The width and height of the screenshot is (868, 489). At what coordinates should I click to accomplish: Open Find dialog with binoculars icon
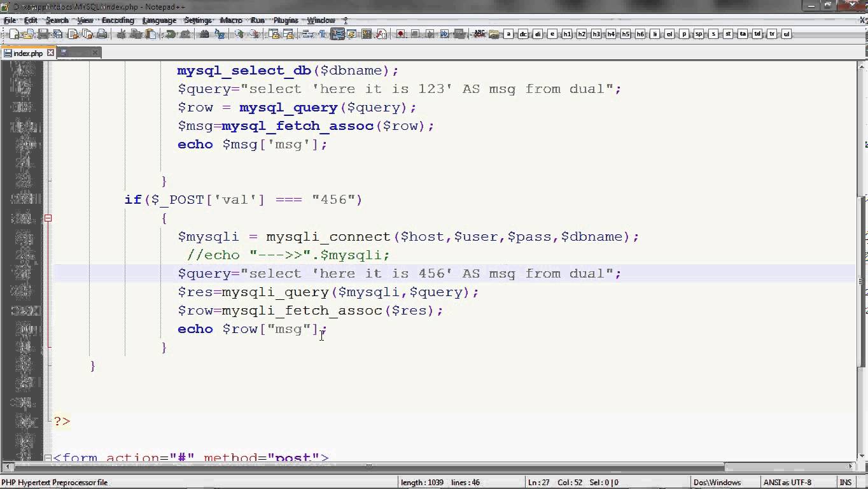tap(205, 34)
